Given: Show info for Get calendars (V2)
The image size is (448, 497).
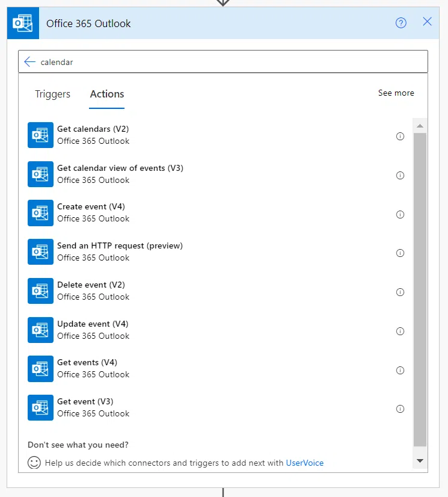Looking at the screenshot, I should [x=400, y=137].
